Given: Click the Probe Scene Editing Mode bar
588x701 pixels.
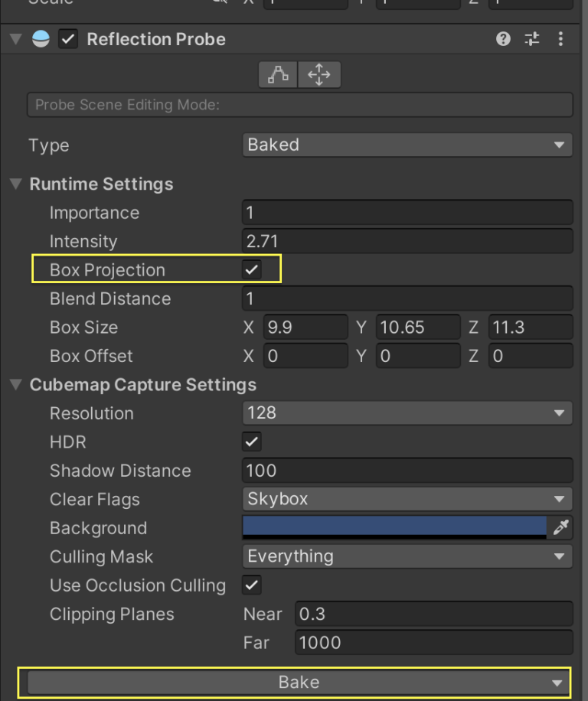Looking at the screenshot, I should (299, 104).
